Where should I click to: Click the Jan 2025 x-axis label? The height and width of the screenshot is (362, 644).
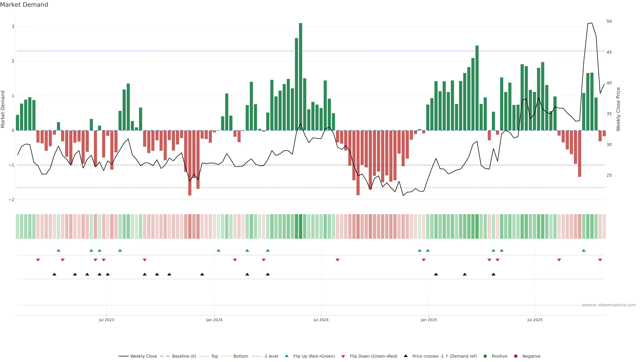pos(429,320)
